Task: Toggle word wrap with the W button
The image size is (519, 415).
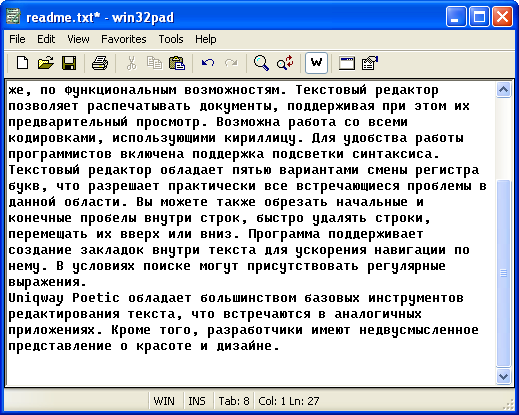Action: click(316, 63)
